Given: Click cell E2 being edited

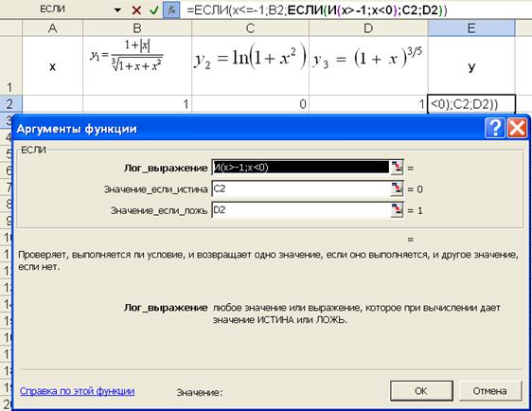Looking at the screenshot, I should (x=471, y=104).
